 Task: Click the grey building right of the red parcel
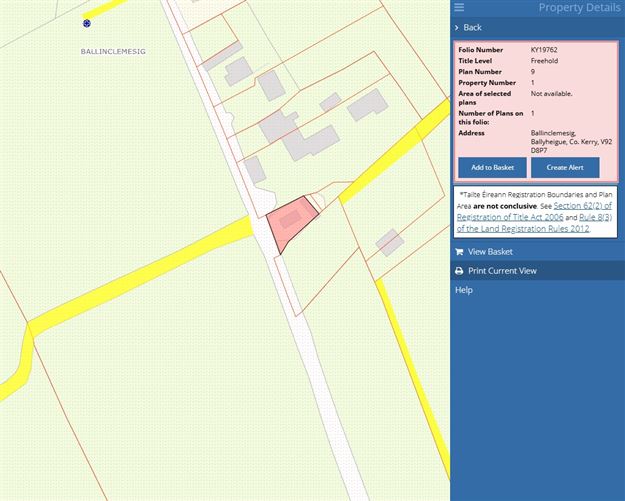coord(389,242)
